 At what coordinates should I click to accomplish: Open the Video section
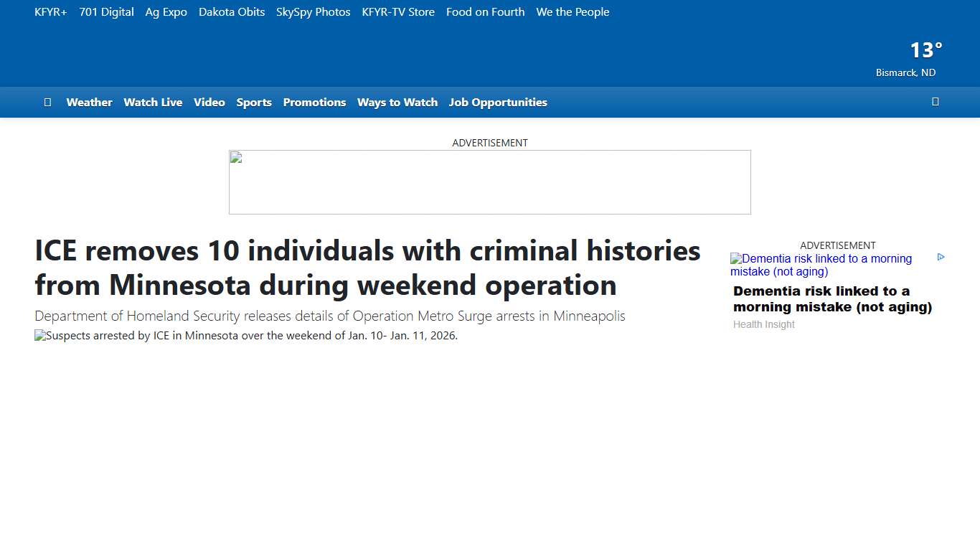click(x=209, y=102)
